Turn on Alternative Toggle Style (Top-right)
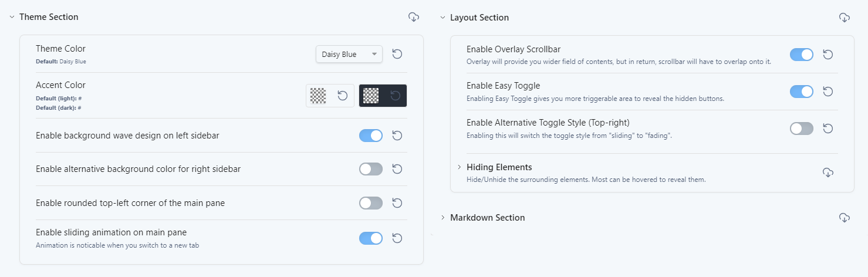Screen dimensions: 868x277 [x=802, y=129]
